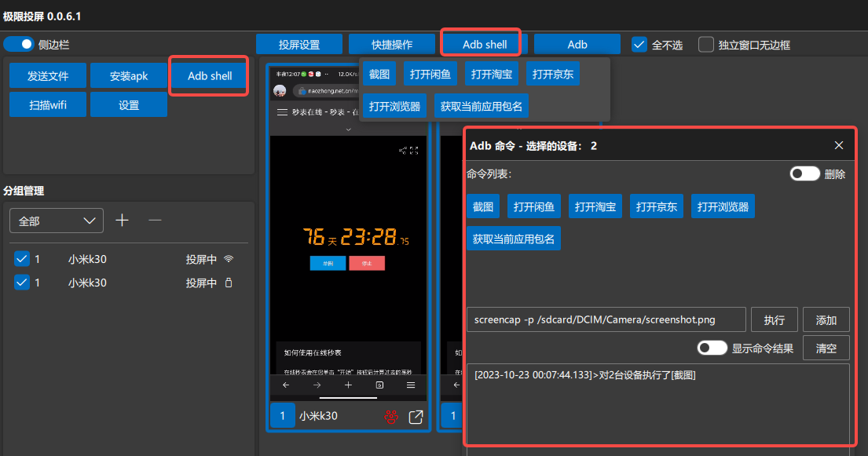Click the screencap command input field
The image size is (868, 456).
(609, 319)
